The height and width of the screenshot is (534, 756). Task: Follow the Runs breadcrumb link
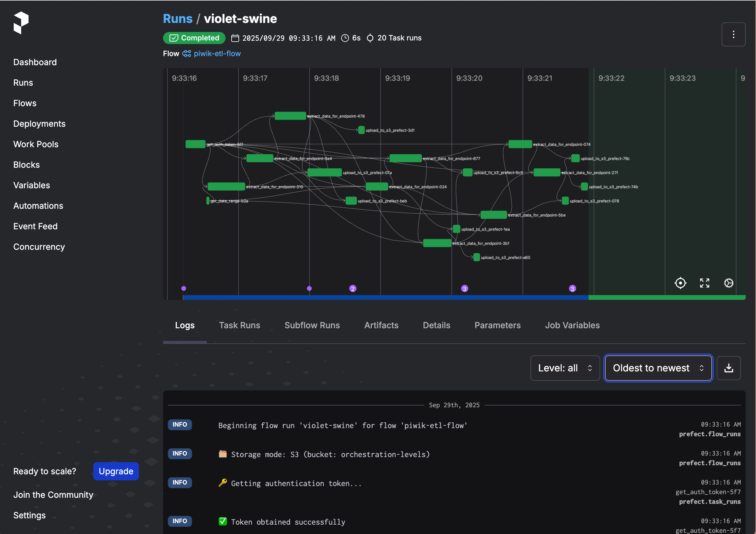click(x=178, y=19)
